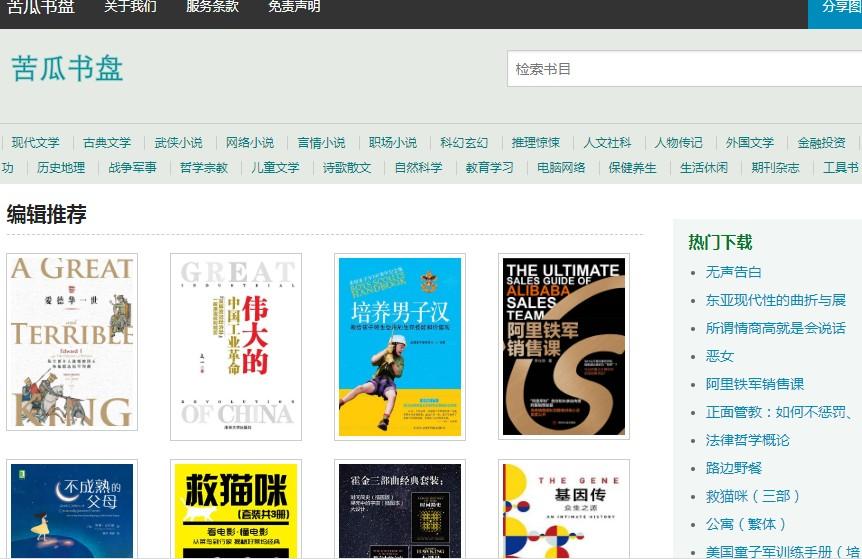Browse the 战争军事 category
The image size is (862, 559).
point(132,168)
